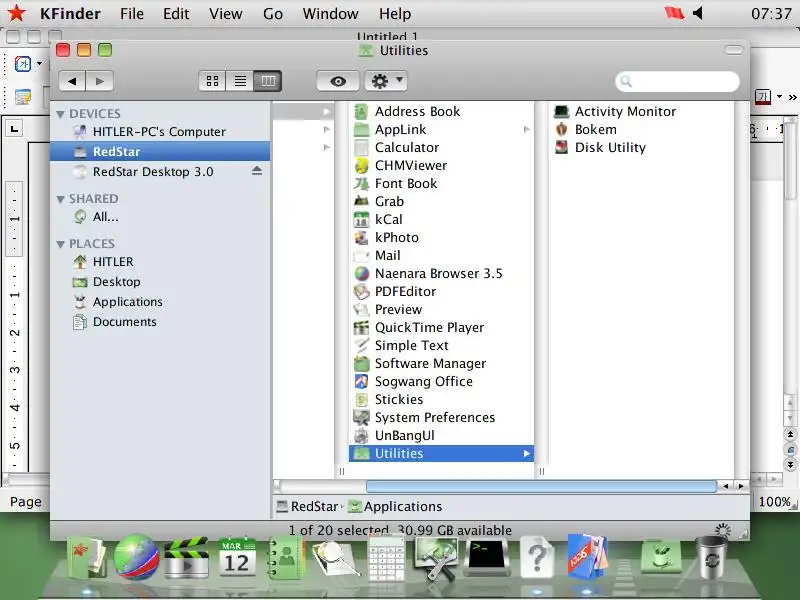
Task: Collapse the PLACES sidebar section
Action: click(61, 244)
